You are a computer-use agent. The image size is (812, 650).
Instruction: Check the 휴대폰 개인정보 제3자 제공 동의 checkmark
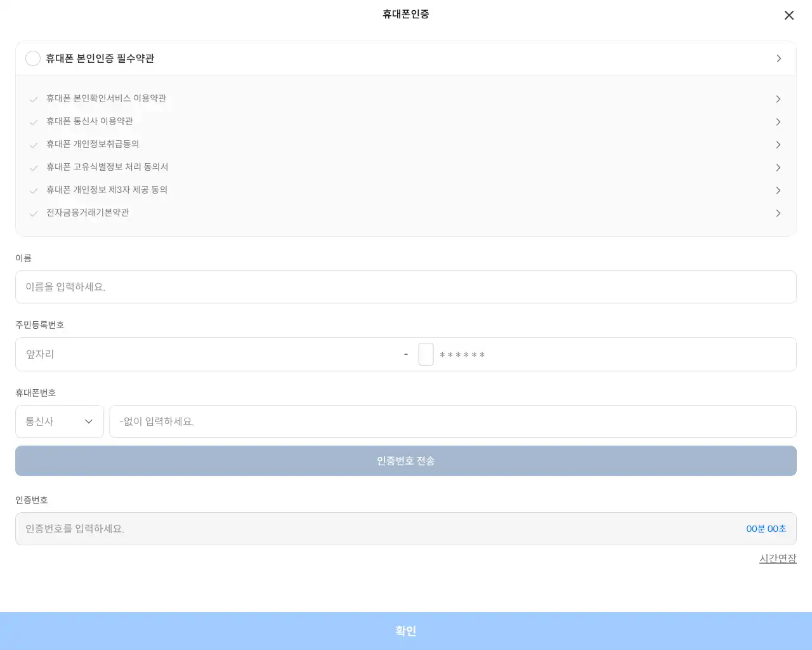(x=34, y=190)
